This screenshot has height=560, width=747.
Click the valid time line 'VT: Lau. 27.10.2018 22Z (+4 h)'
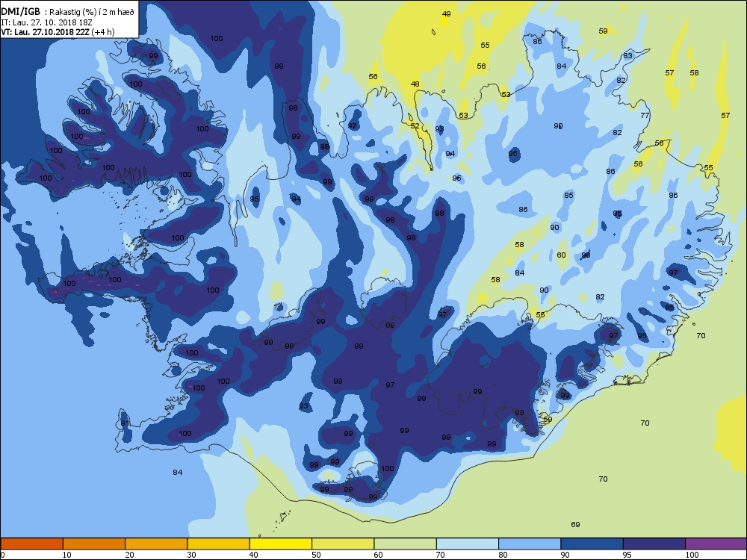coord(58,32)
